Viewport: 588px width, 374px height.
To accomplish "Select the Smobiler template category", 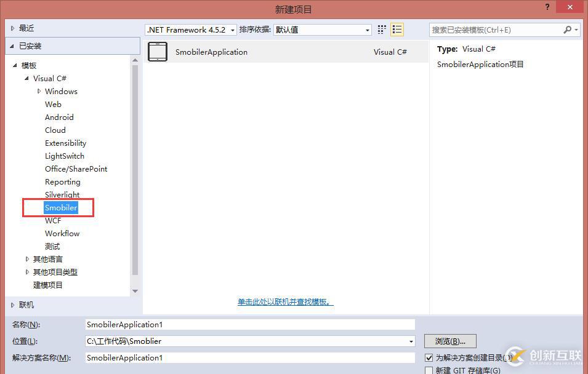I will [61, 208].
